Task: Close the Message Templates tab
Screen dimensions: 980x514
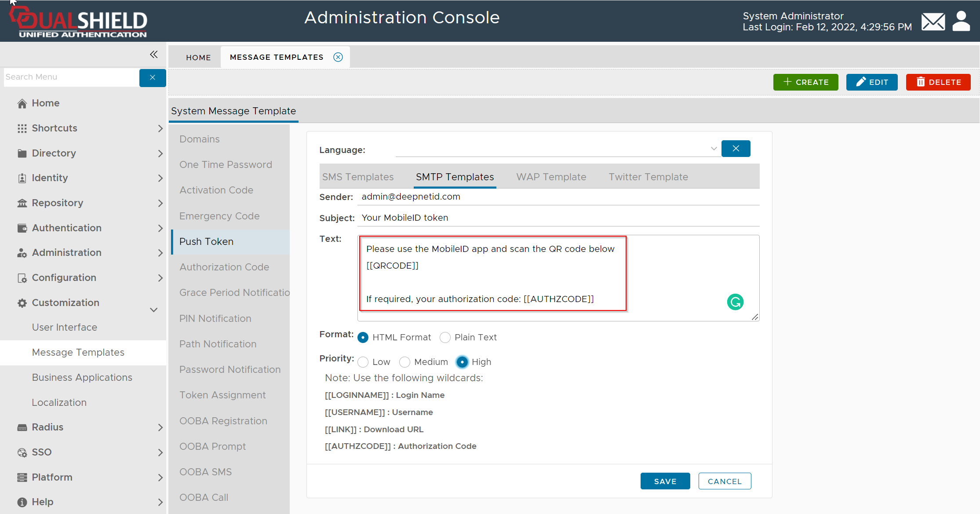Action: (x=338, y=57)
